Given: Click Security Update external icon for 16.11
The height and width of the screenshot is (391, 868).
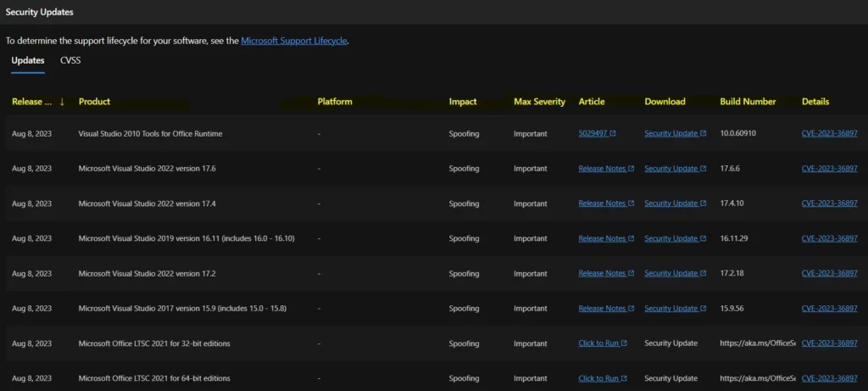Looking at the screenshot, I should tap(703, 238).
